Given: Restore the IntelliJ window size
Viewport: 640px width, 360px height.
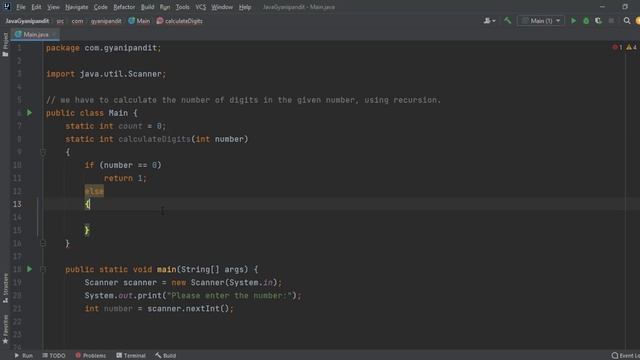Looking at the screenshot, I should point(625,7).
